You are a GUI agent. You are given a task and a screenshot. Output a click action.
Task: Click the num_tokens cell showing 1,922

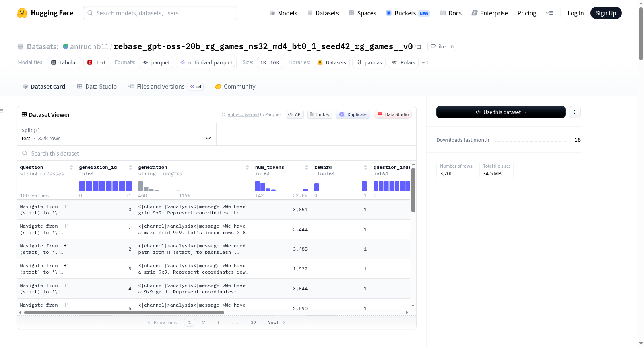point(281,269)
